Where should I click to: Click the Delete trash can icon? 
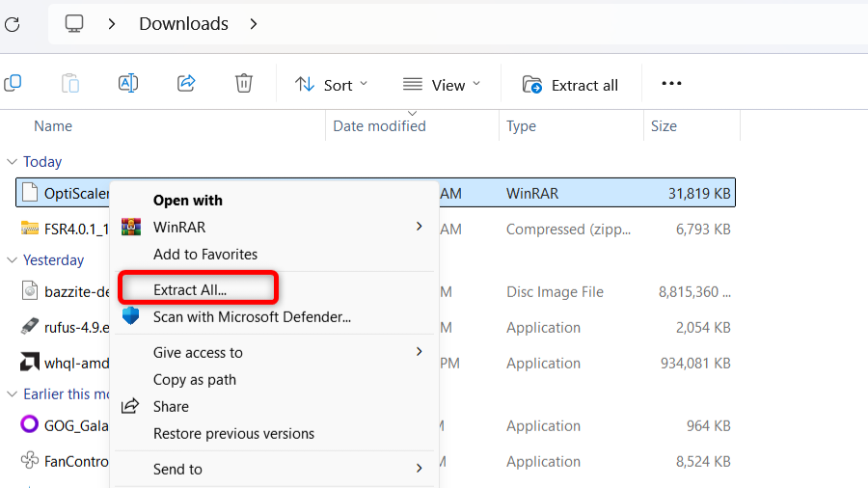pyautogui.click(x=244, y=84)
